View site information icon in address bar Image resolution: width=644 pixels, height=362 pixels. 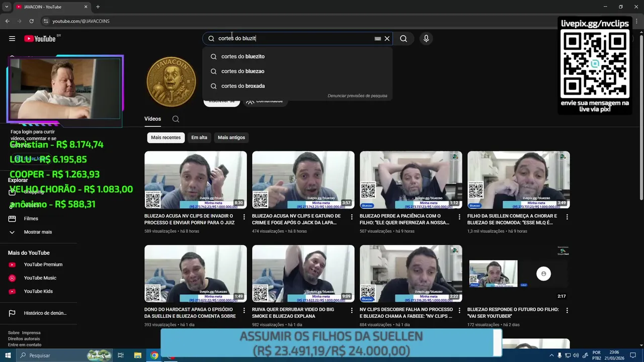[x=46, y=21]
